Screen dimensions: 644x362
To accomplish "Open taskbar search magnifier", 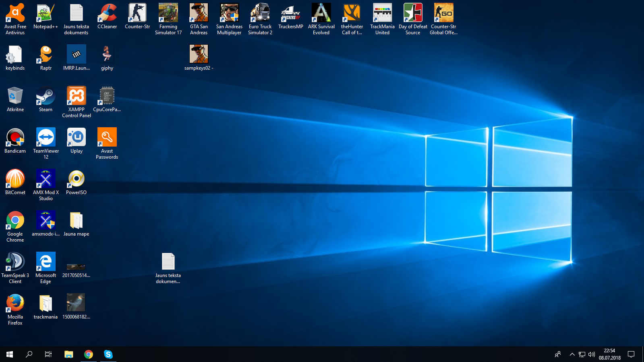I will [x=29, y=354].
